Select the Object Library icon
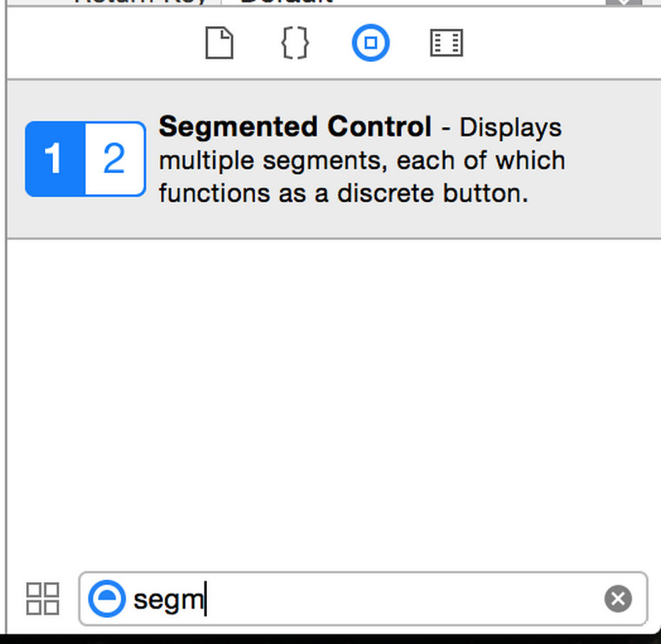Screen dimensions: 661x644 [x=371, y=43]
